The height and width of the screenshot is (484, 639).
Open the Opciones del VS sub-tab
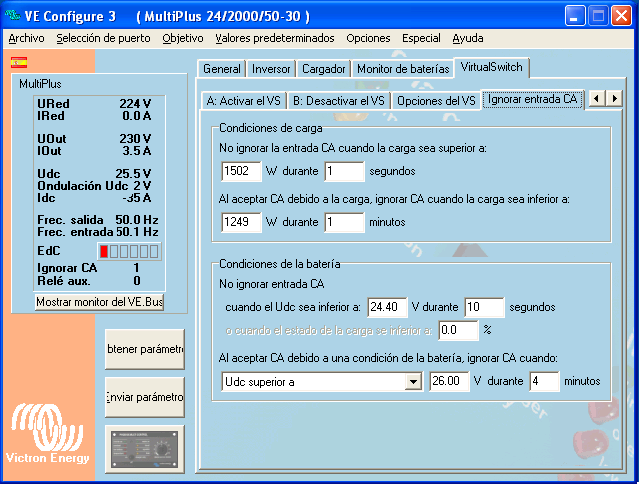point(436,101)
